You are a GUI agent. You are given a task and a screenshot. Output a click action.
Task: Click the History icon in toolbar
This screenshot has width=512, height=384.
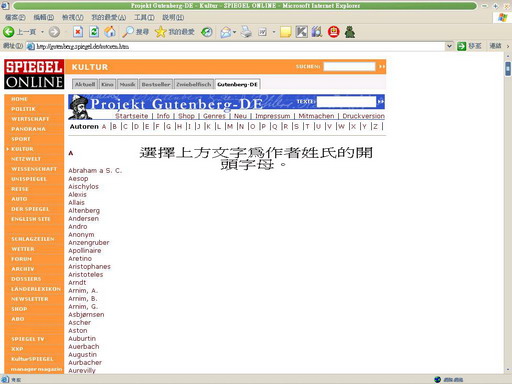207,32
